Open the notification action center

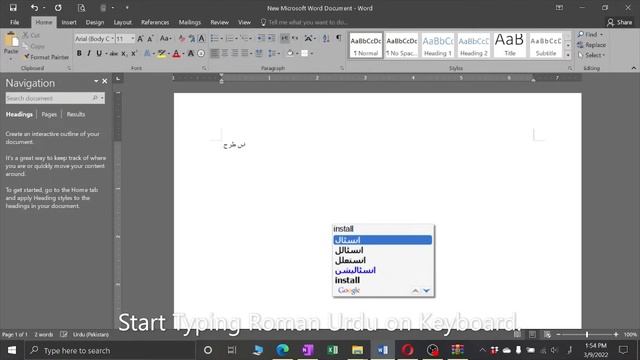coord(623,350)
